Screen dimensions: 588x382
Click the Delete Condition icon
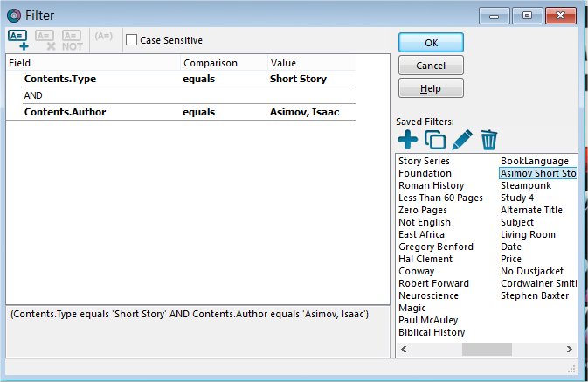[x=45, y=39]
